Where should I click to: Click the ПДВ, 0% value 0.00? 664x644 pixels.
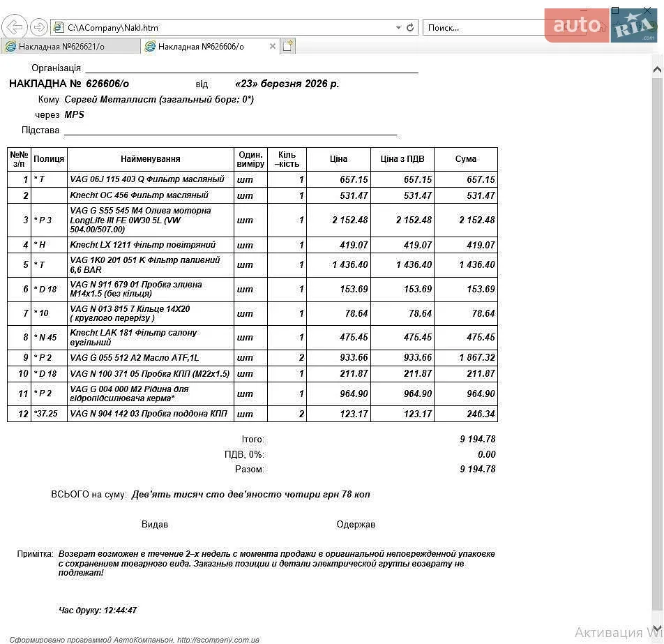pos(487,454)
